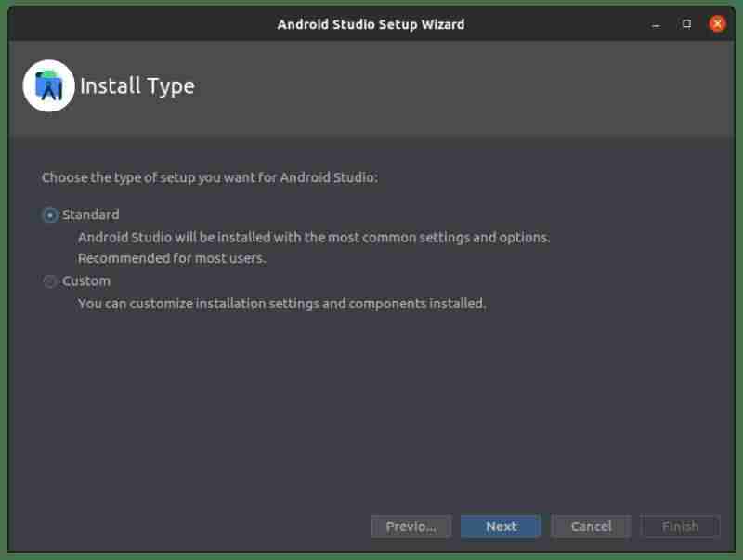The image size is (743, 560).
Task: Click 'Android Studio will be installed' description
Action: coord(314,238)
